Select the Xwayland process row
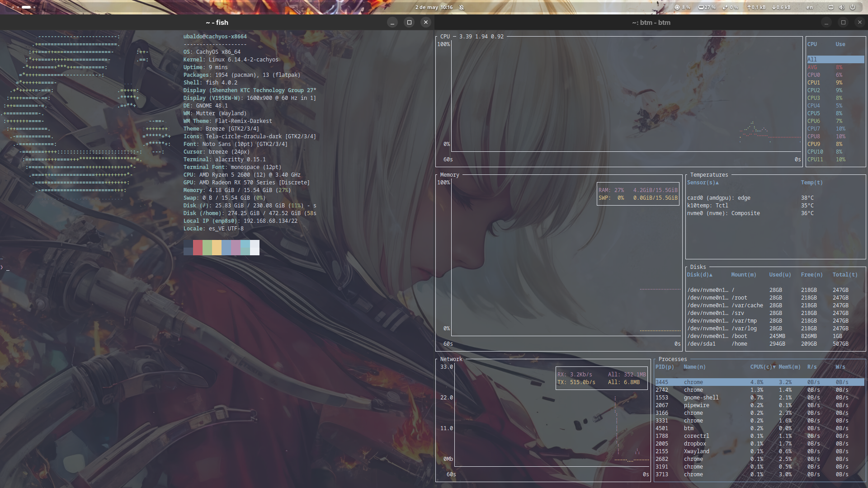Screen dimensions: 868x488 759,451
